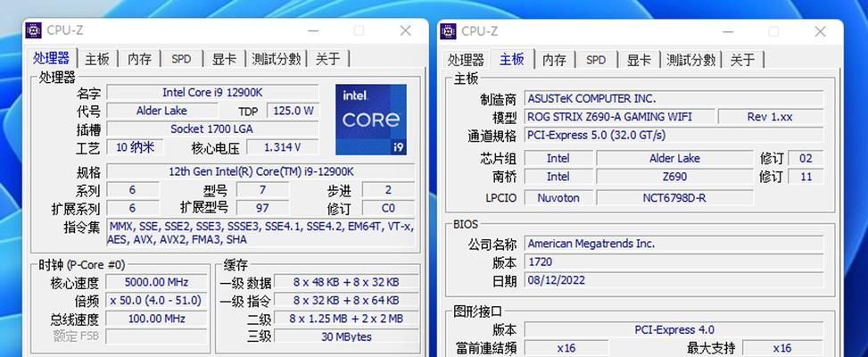868x357 pixels.
Task: Click the Socket 1700 LGA field
Action: pyautogui.click(x=212, y=129)
